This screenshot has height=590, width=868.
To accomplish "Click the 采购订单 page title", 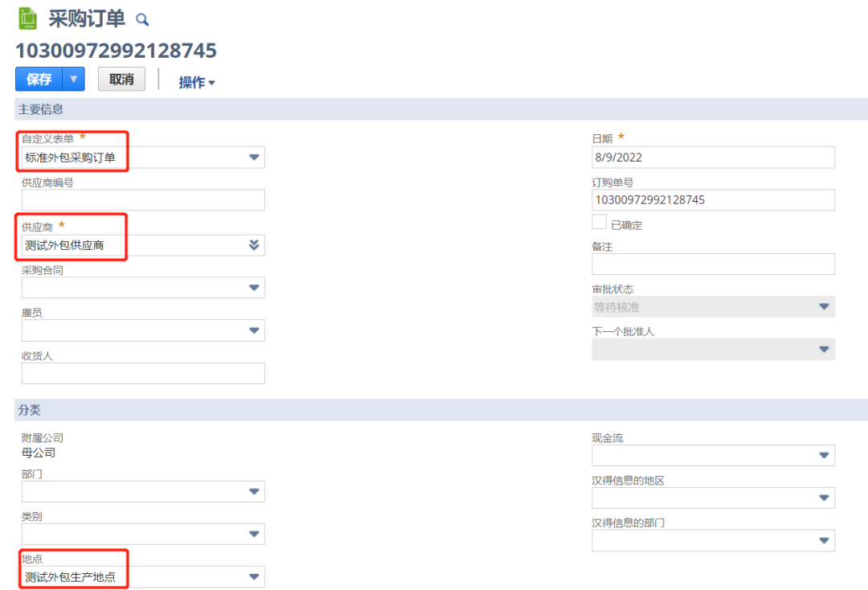I will pyautogui.click(x=87, y=18).
